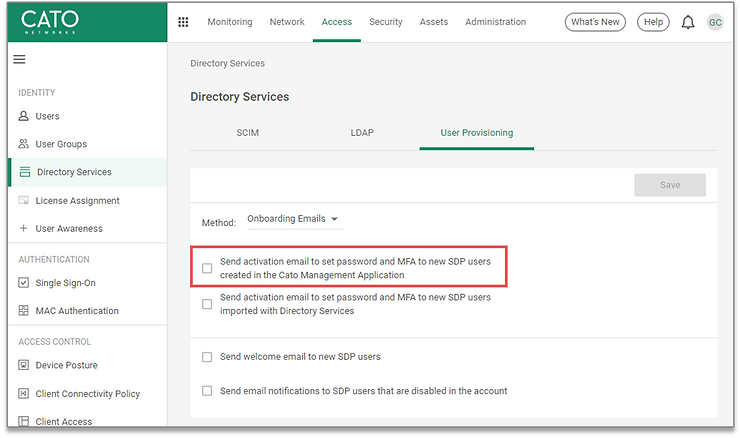The image size is (740, 438).
Task: Switch to the SCIM tab
Action: 247,133
